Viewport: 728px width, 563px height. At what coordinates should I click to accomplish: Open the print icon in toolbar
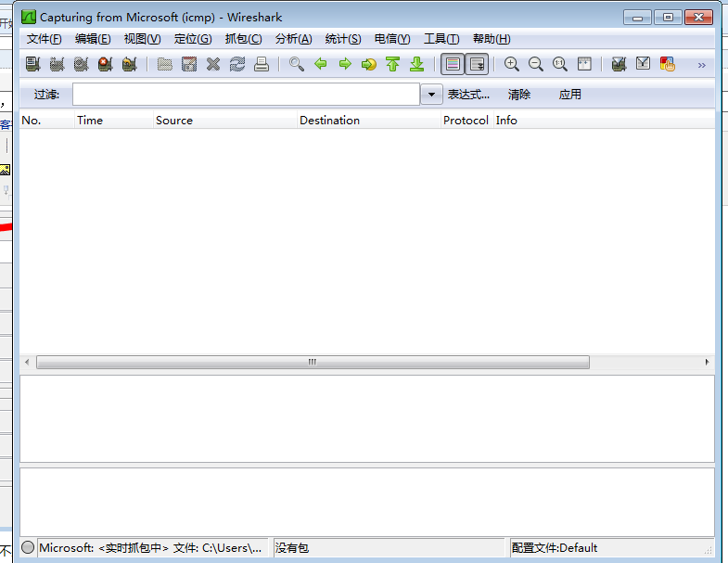pyautogui.click(x=262, y=64)
